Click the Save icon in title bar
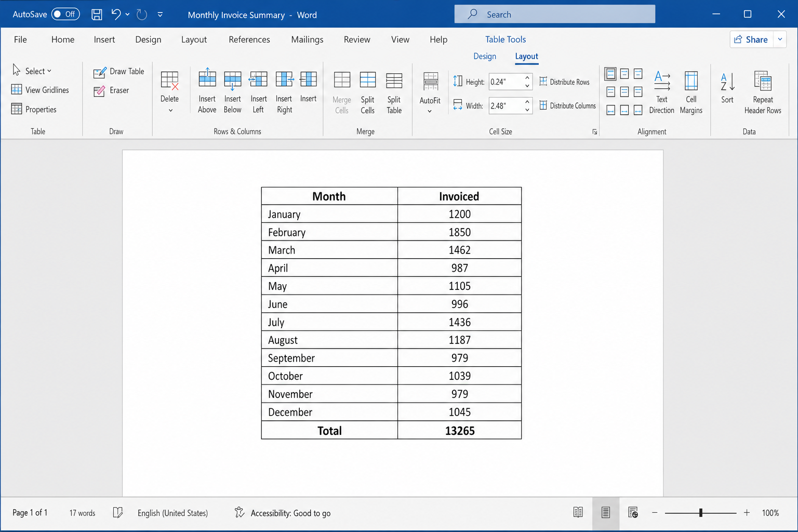 point(97,15)
